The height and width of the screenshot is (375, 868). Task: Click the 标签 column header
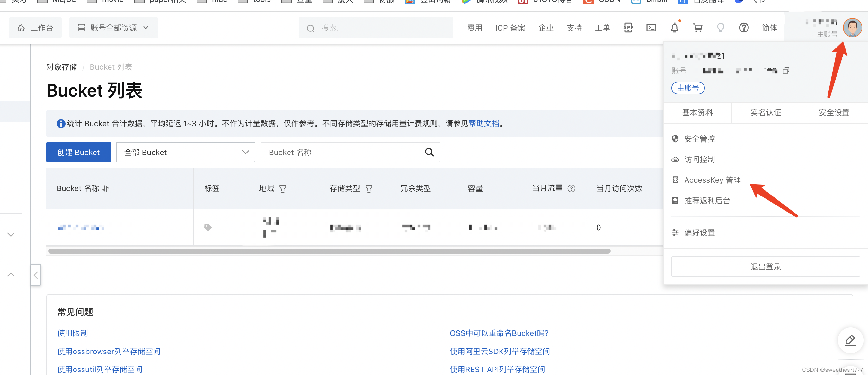click(212, 188)
